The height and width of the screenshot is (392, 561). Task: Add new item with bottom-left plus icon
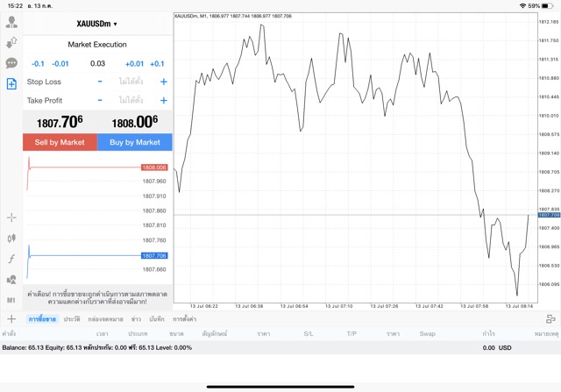coord(11,319)
